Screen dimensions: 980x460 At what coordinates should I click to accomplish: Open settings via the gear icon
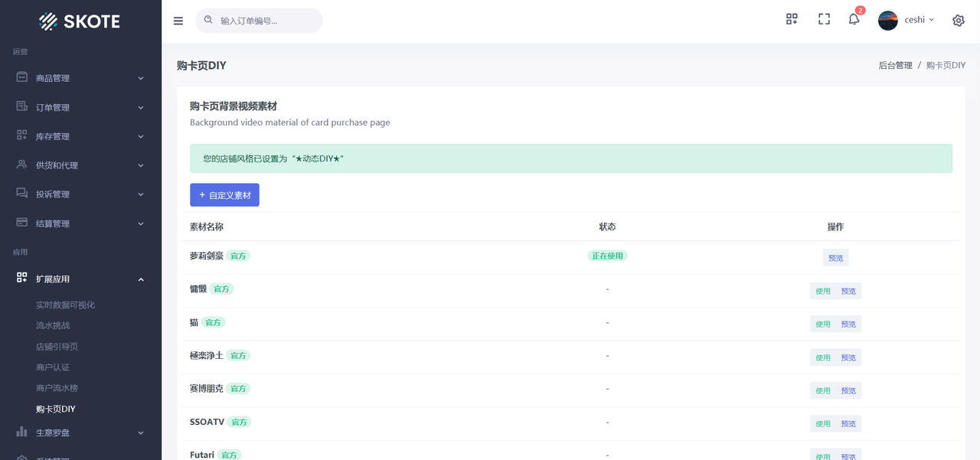click(x=959, y=21)
